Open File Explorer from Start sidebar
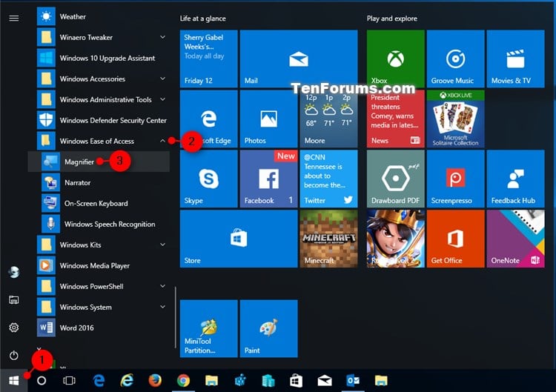This screenshot has height=392, width=556. click(14, 300)
